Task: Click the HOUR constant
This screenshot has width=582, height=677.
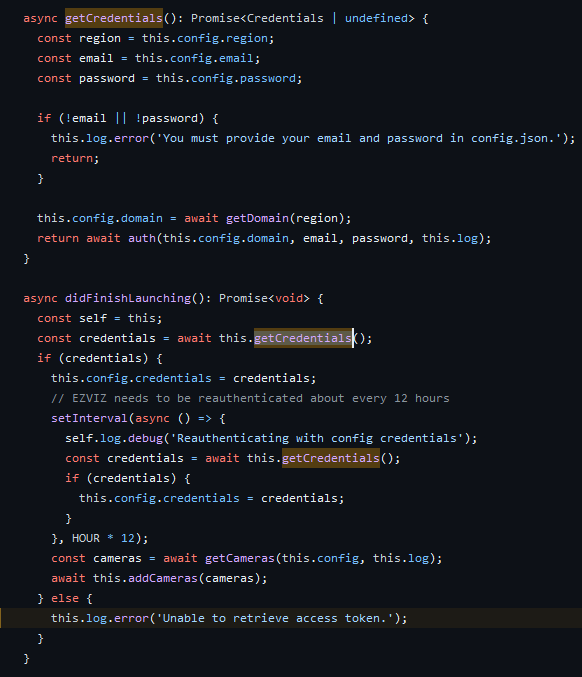Action: (x=86, y=538)
